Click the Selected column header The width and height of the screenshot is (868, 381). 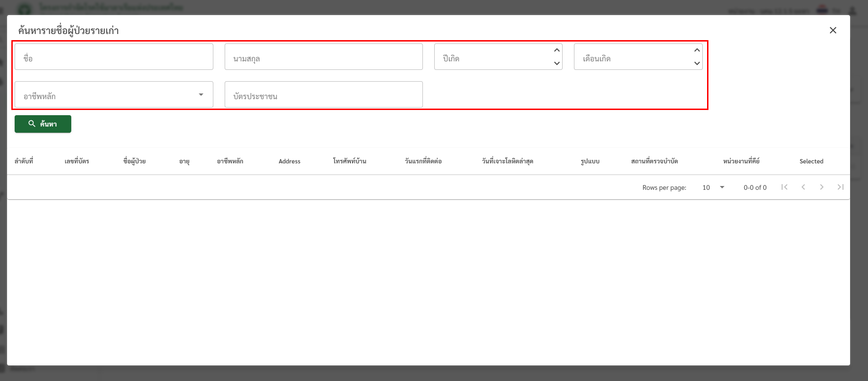811,161
